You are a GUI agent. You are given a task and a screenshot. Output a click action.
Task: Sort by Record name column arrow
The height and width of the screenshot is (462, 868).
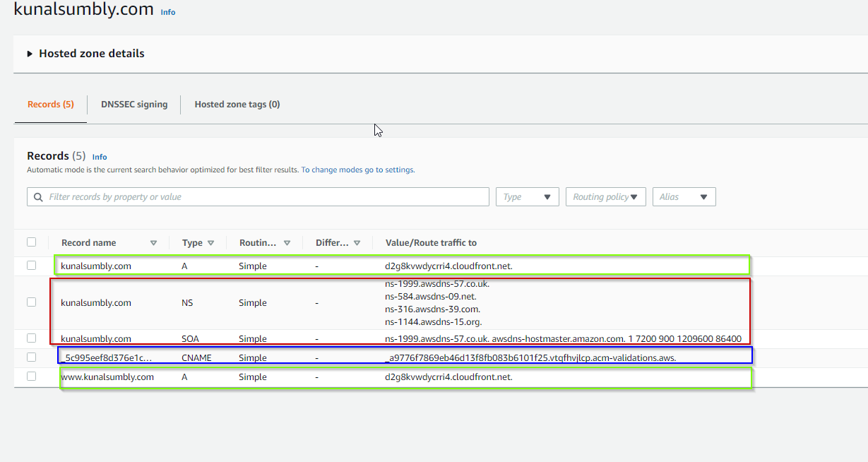click(153, 243)
